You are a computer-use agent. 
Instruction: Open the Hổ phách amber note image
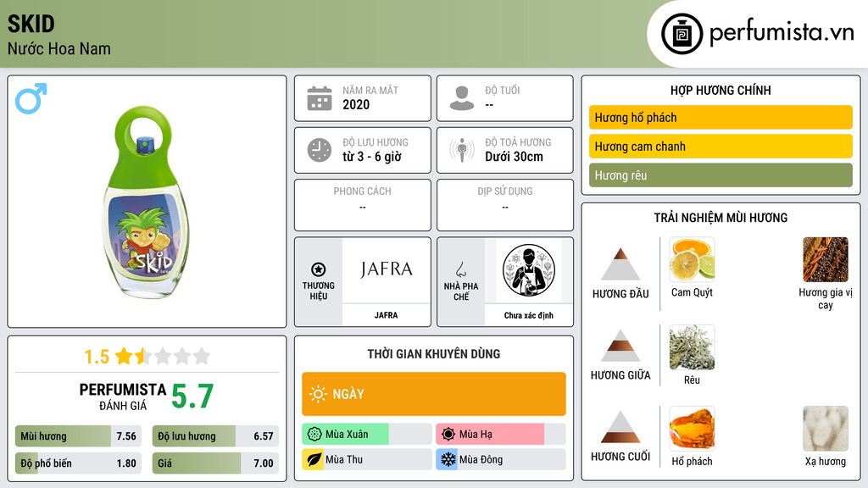point(692,429)
